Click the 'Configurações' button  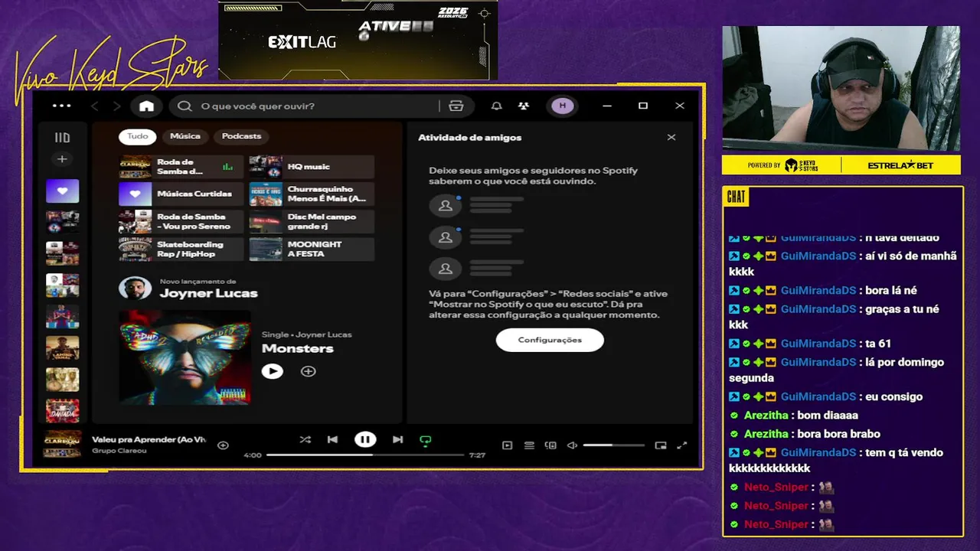coord(550,340)
